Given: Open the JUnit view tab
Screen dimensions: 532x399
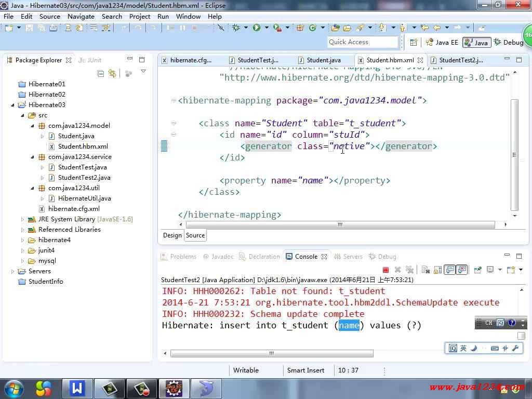Looking at the screenshot, I should pyautogui.click(x=89, y=60).
